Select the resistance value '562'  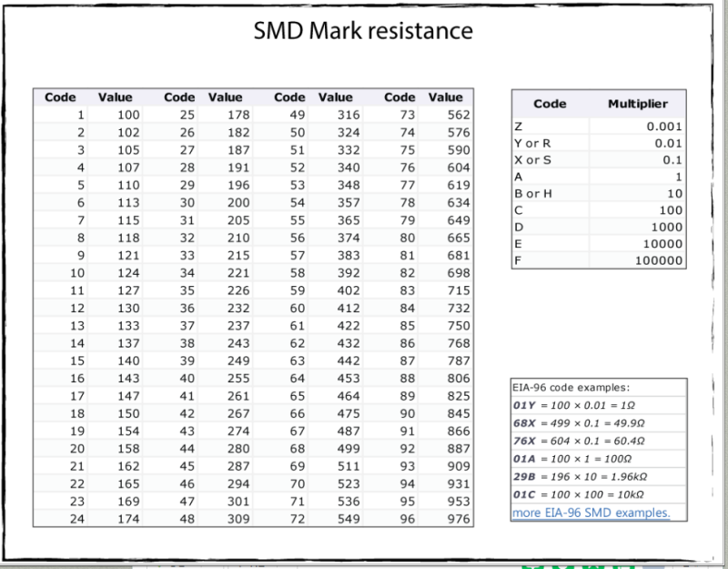pyautogui.click(x=459, y=115)
